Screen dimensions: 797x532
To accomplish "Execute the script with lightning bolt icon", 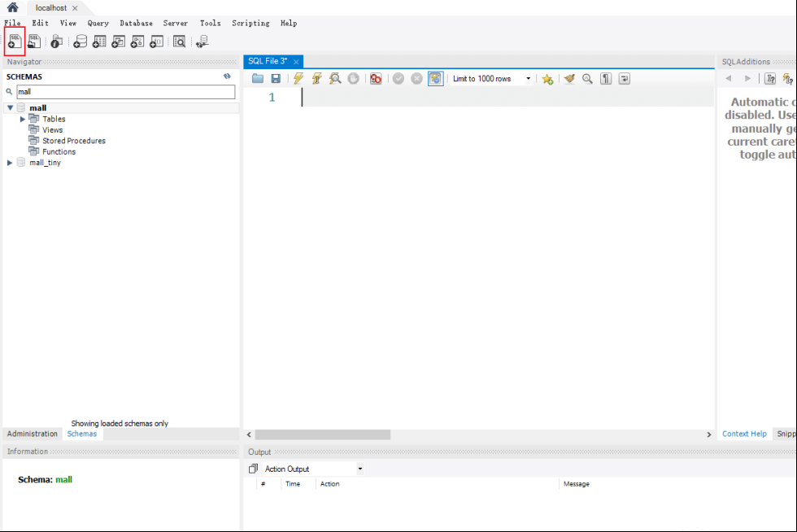I will point(298,78).
